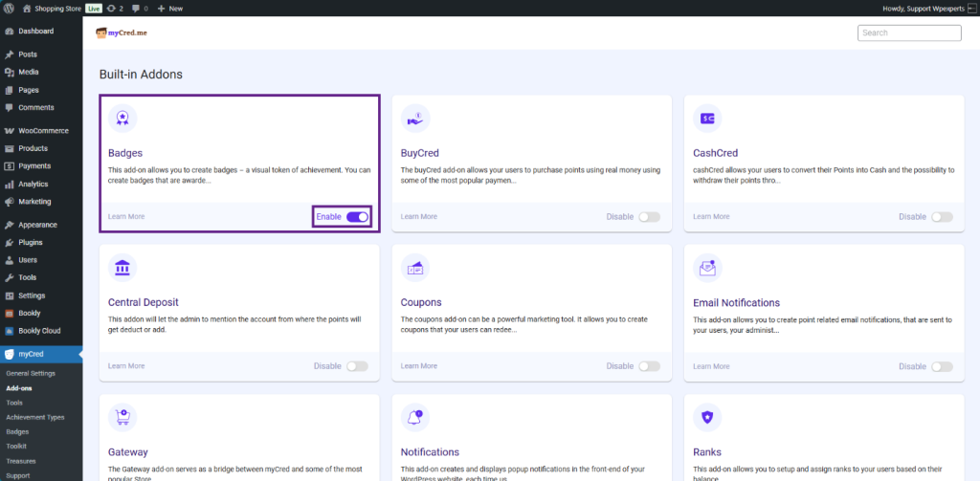This screenshot has width=980, height=481.
Task: Click the BuyCred hand-coin icon
Action: pos(415,118)
